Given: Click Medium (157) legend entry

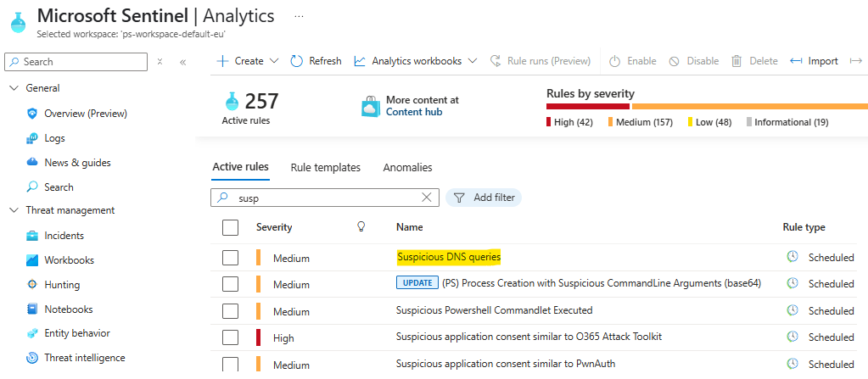Looking at the screenshot, I should [x=641, y=122].
